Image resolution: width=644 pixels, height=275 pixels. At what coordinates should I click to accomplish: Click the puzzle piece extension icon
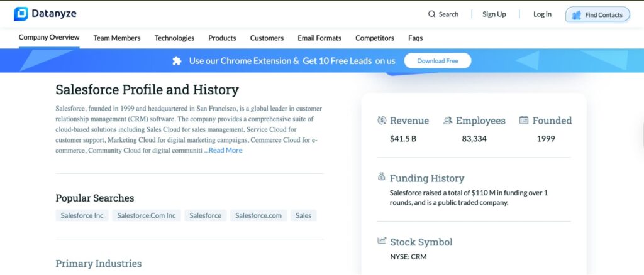177,61
